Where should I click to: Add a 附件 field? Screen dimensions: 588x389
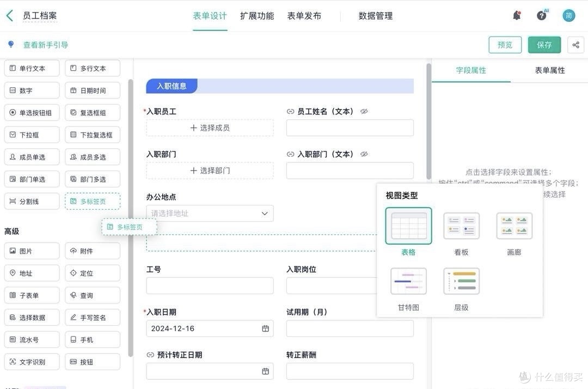(93, 251)
